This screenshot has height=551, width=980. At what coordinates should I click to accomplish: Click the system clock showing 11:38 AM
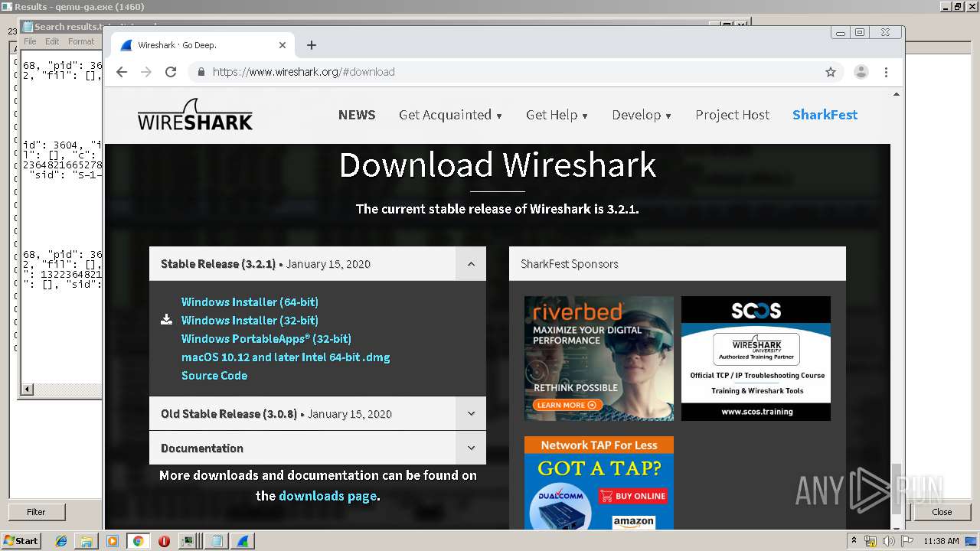(x=941, y=541)
